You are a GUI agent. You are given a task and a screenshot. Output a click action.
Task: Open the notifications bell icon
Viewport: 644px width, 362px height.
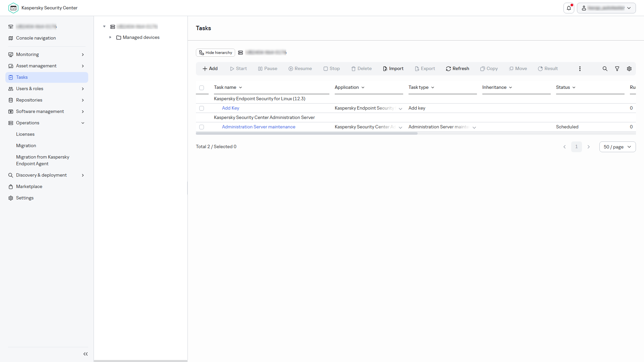click(x=569, y=8)
